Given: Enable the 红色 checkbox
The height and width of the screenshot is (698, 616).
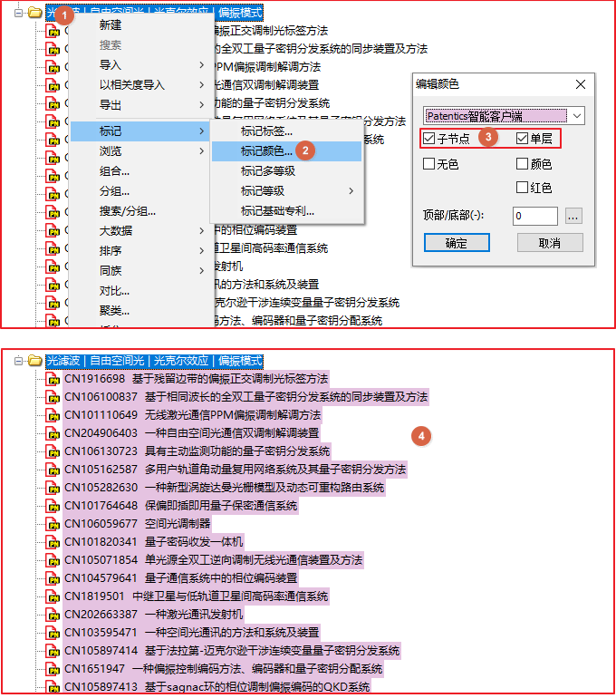Looking at the screenshot, I should [523, 188].
